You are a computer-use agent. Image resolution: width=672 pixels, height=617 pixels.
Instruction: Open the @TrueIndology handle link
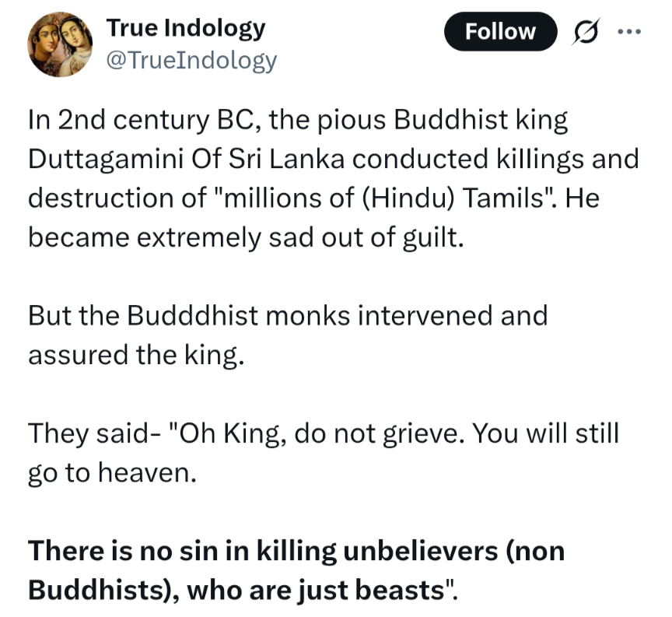[x=191, y=60]
